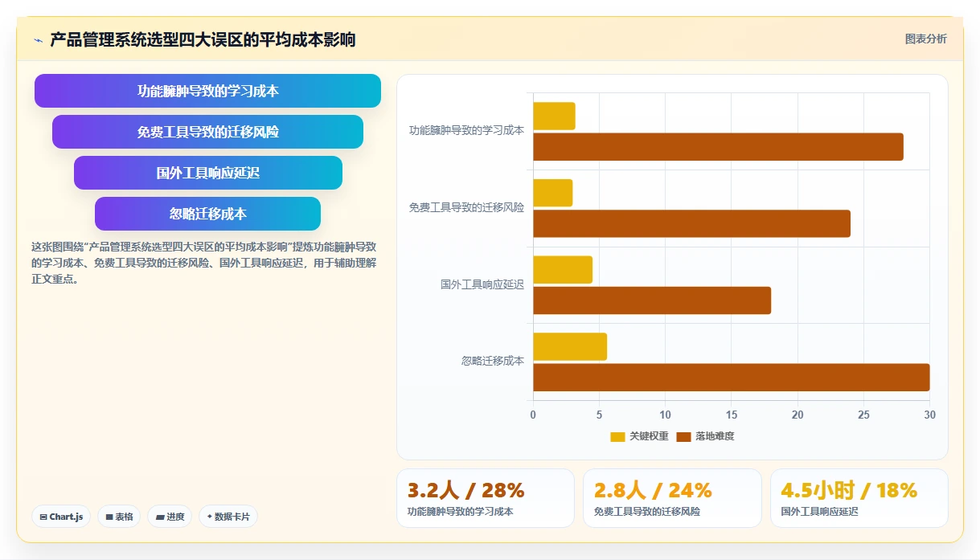Click the yellow bar for 功能臃肿导致的学习成本
Image resolution: width=980 pixels, height=560 pixels.
tap(554, 116)
